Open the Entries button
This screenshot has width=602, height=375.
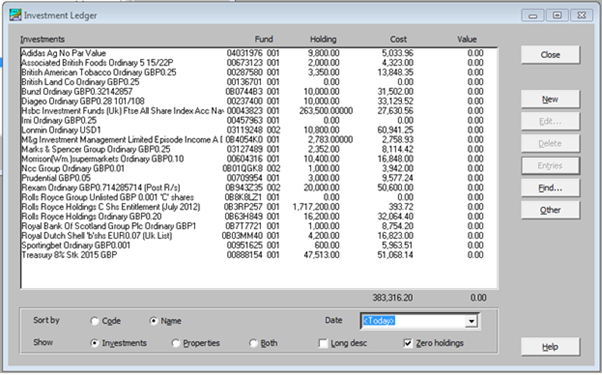[550, 166]
